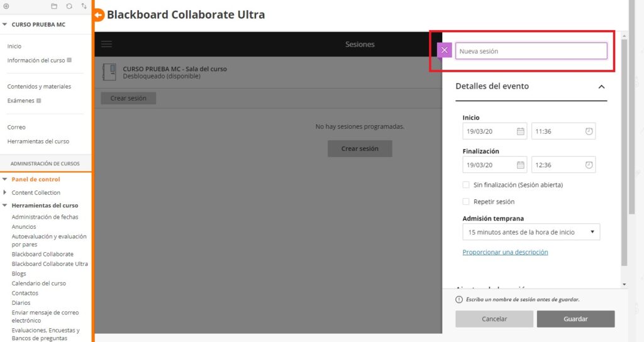
Task: Click the reorder arrows icon in course menu
Action: 84,6
